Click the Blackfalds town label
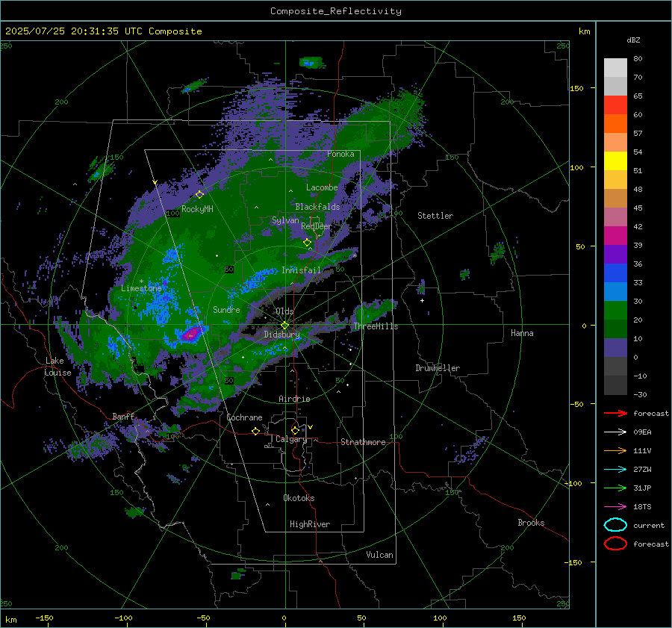The width and height of the screenshot is (672, 628). point(317,207)
